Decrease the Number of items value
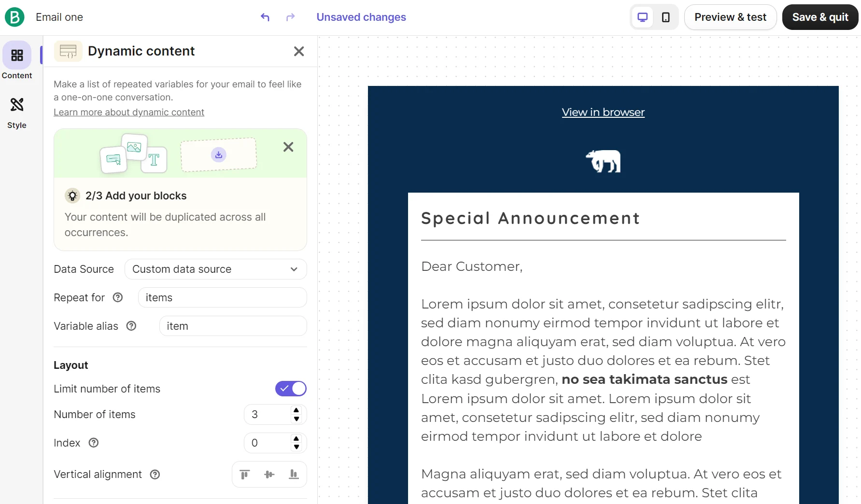 tap(296, 419)
